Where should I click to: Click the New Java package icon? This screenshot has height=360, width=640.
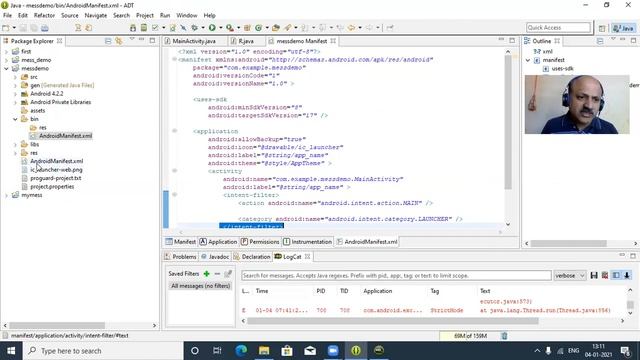coord(247,28)
